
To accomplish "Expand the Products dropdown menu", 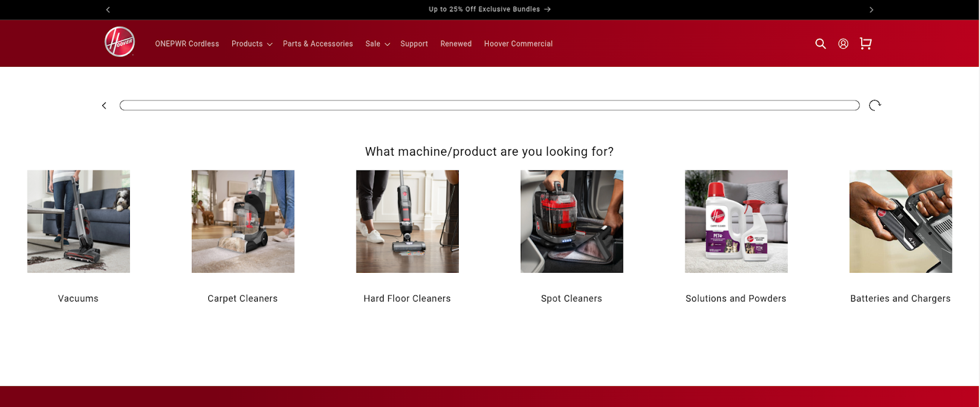I will click(251, 44).
